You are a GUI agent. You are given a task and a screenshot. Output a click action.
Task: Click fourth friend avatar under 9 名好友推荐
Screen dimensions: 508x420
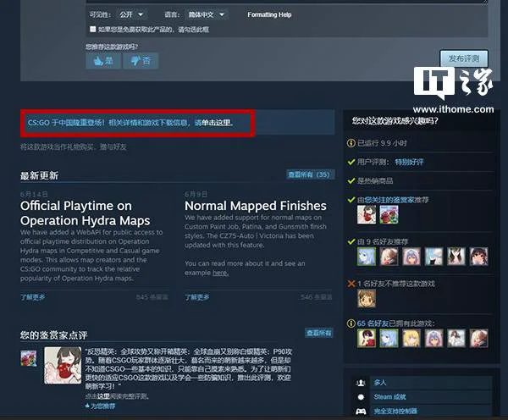433,257
